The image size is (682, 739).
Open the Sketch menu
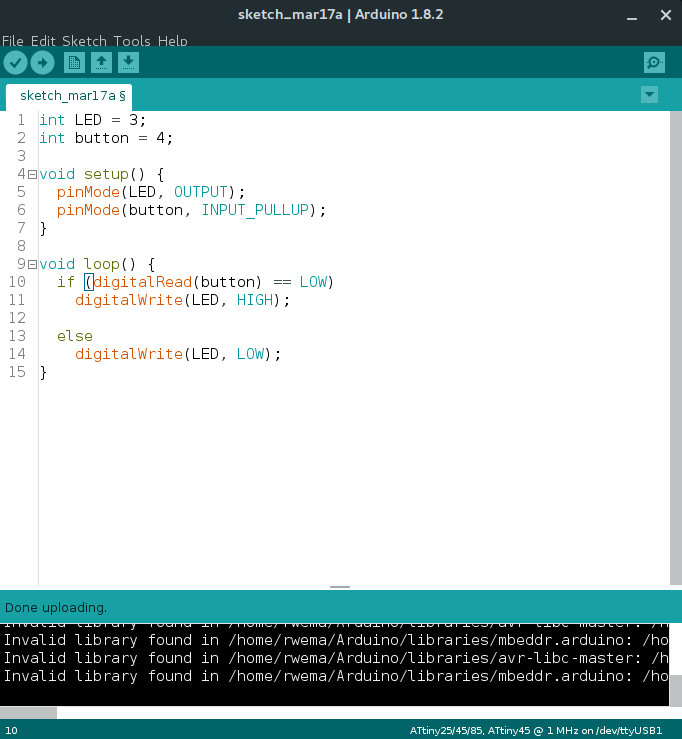click(x=84, y=41)
